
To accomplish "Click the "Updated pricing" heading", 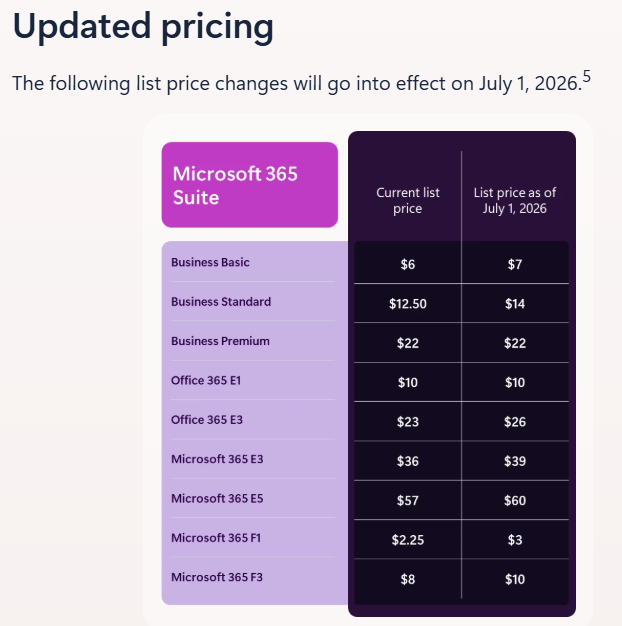I will point(143,27).
